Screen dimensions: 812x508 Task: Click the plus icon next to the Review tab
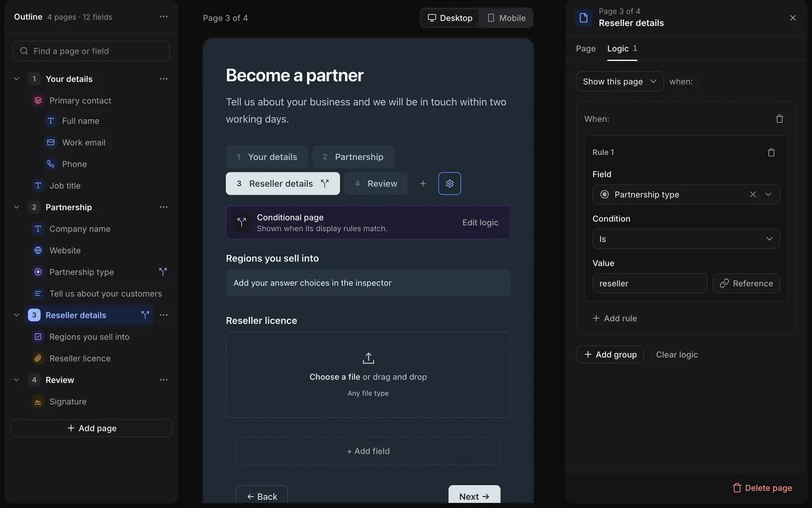(x=423, y=184)
